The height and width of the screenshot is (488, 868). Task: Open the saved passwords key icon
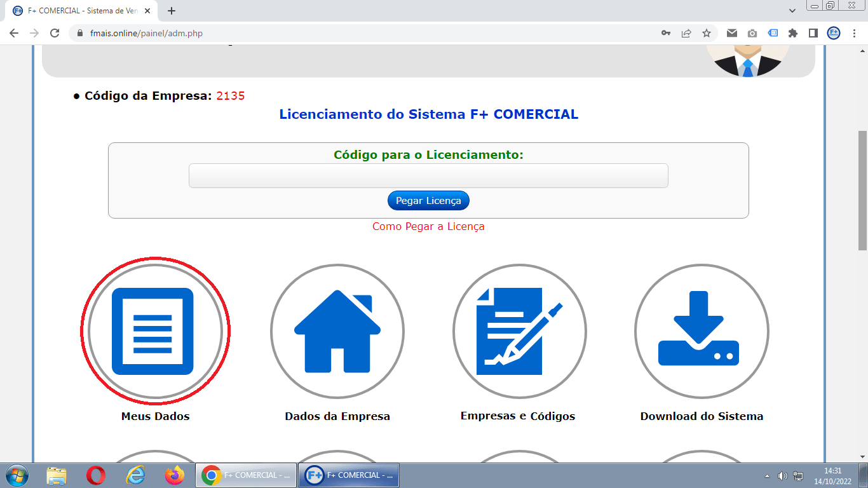point(666,33)
